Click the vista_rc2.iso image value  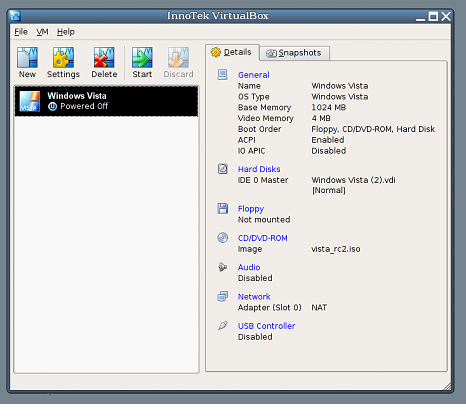point(336,249)
